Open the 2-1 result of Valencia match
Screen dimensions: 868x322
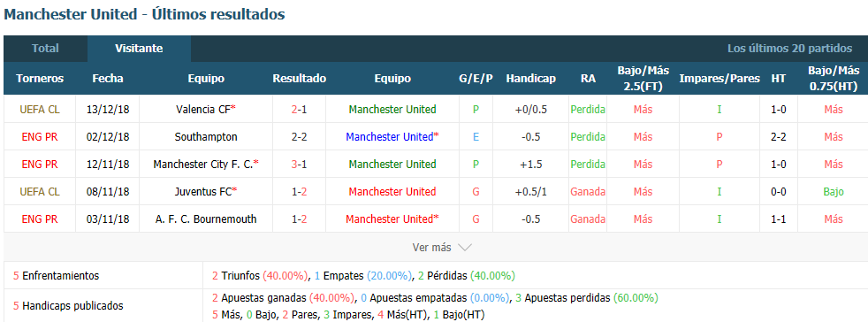(x=299, y=109)
